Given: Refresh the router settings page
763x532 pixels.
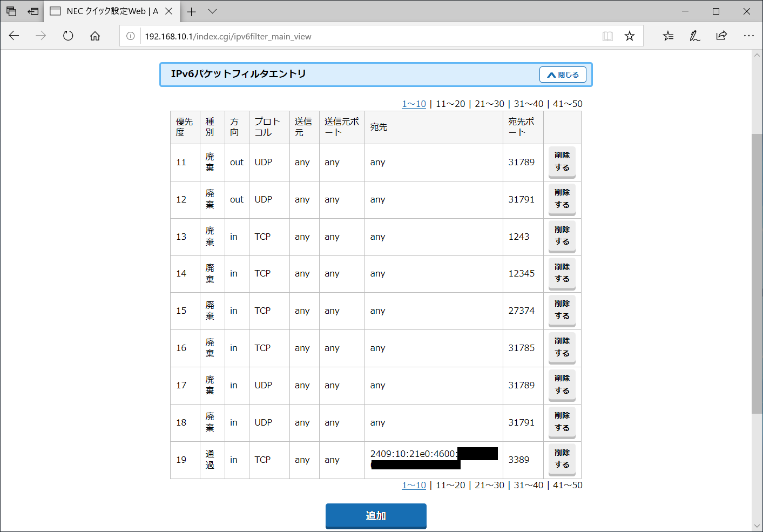Looking at the screenshot, I should (68, 36).
